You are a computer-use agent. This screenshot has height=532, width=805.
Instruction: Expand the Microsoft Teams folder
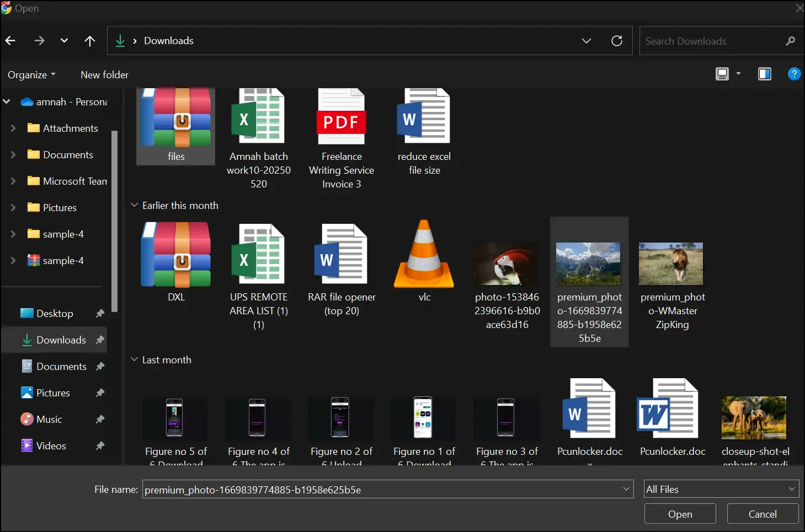pos(13,181)
